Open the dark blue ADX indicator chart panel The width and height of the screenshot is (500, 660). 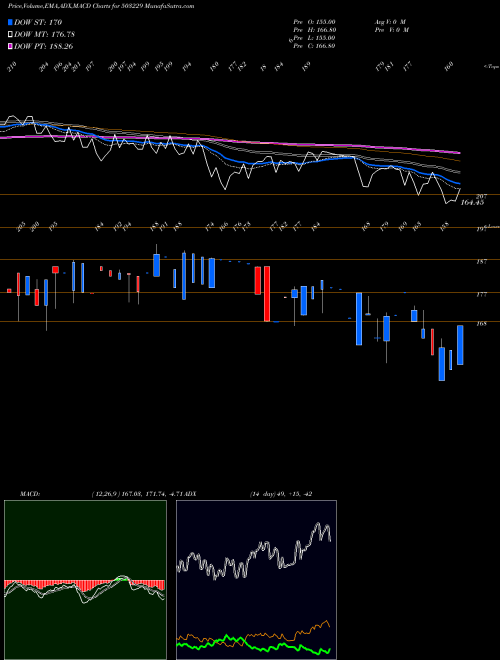256,580
